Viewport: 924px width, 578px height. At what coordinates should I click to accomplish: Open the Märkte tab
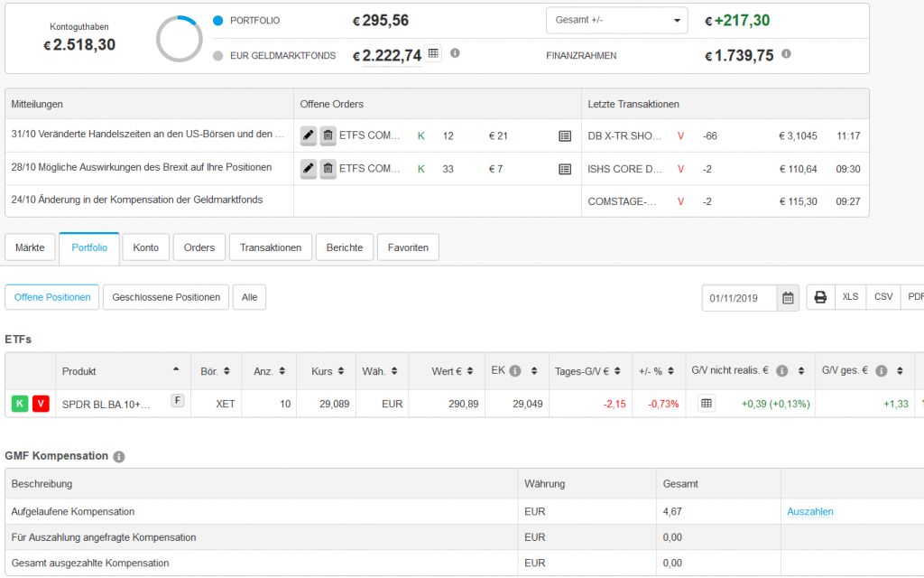pos(30,247)
